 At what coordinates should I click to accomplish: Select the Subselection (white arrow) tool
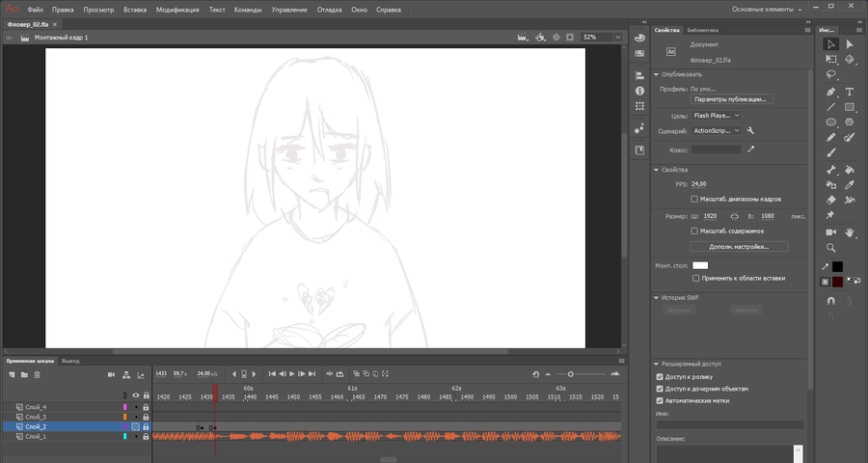point(849,44)
